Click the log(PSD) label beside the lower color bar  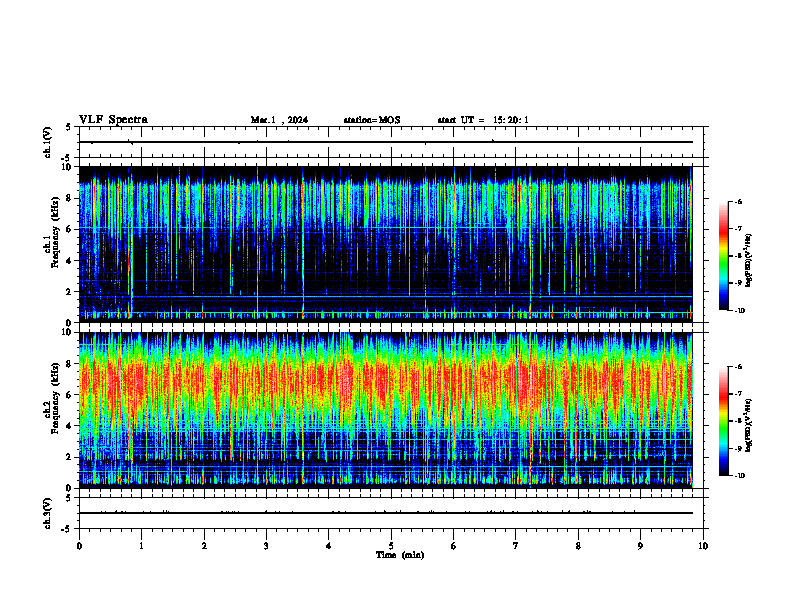point(749,425)
